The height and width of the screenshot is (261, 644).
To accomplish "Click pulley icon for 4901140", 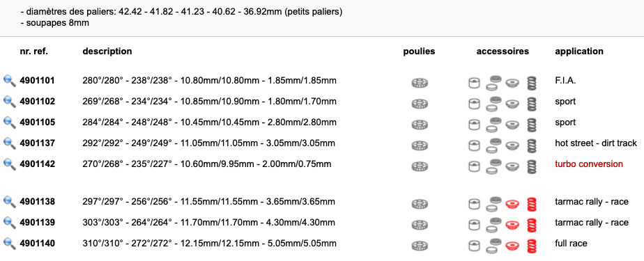I will tap(420, 246).
